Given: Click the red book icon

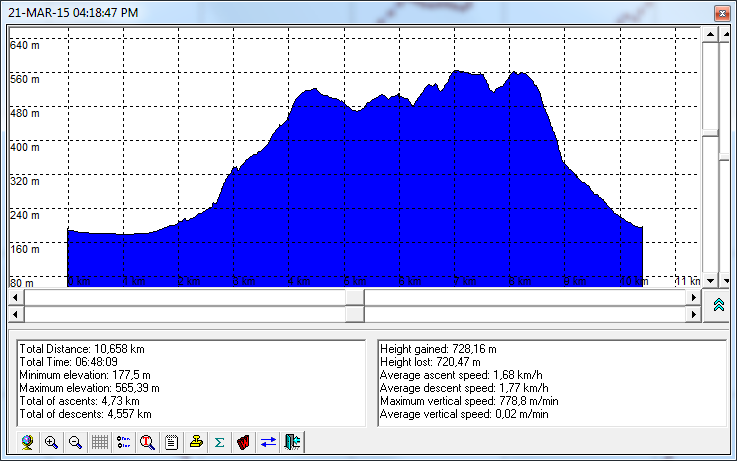Looking at the screenshot, I should (244, 441).
